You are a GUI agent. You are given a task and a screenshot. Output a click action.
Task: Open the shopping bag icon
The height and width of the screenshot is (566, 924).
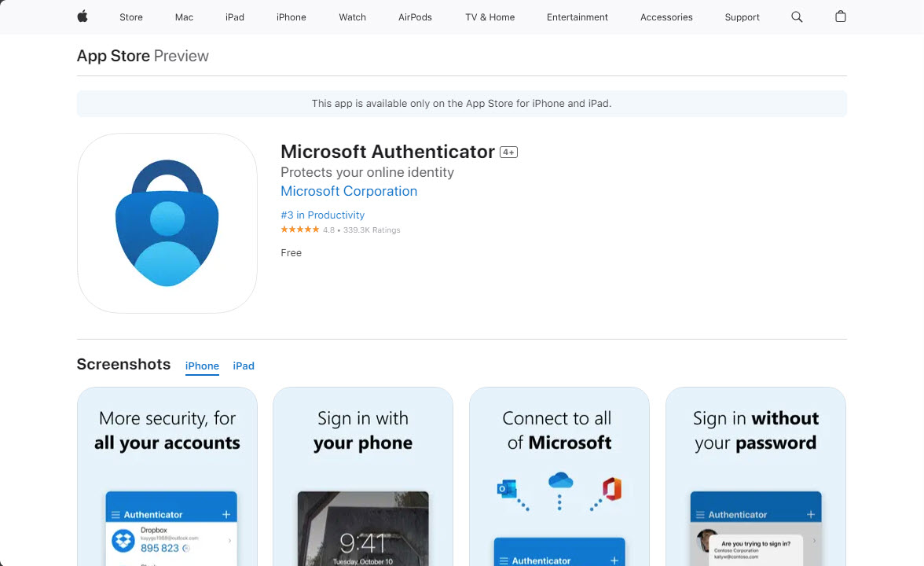click(x=840, y=17)
